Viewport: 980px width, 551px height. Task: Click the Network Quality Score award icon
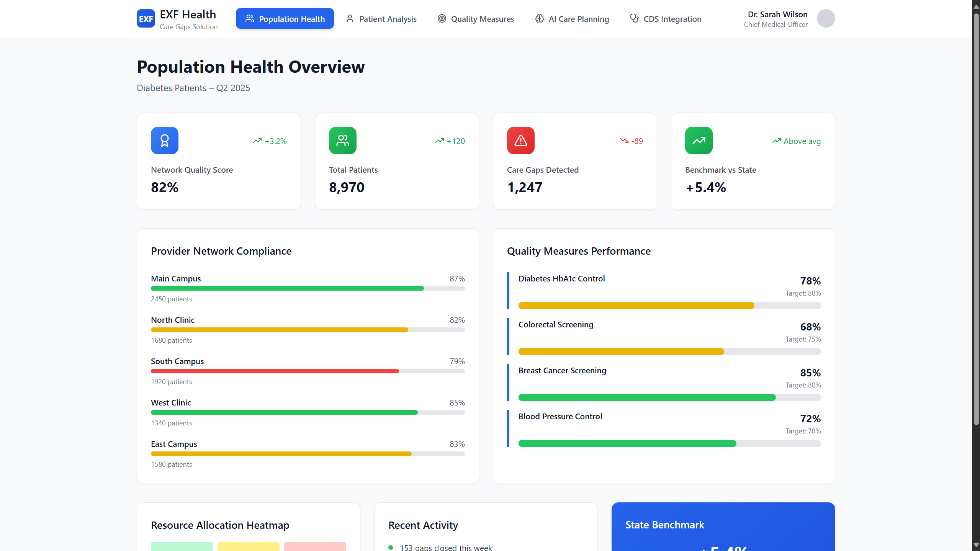pos(165,141)
